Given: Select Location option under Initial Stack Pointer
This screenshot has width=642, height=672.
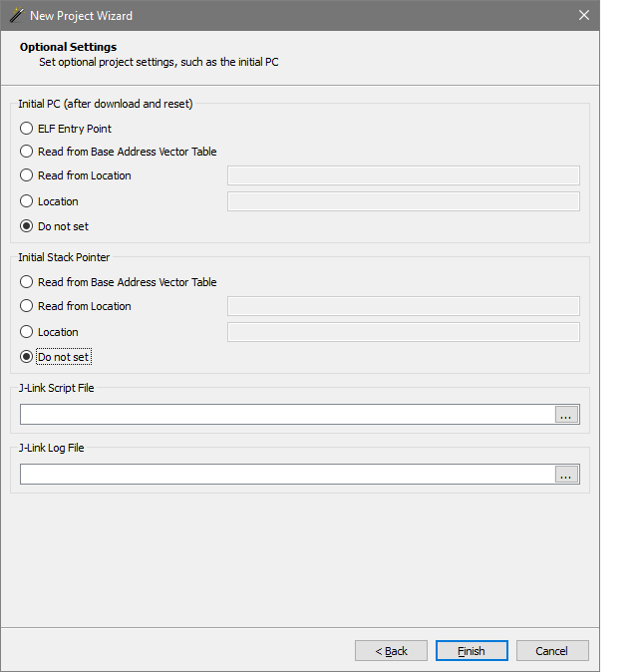Looking at the screenshot, I should click(27, 332).
